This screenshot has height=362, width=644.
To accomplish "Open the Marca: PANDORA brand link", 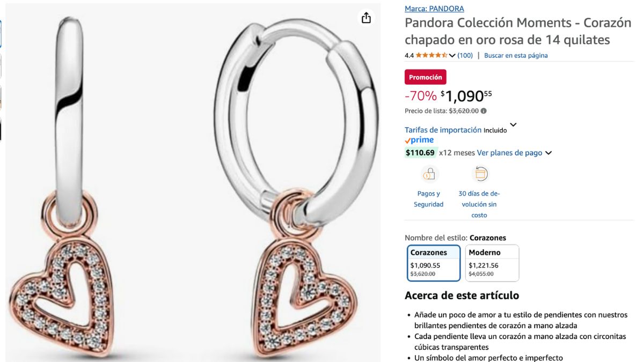I will [434, 9].
